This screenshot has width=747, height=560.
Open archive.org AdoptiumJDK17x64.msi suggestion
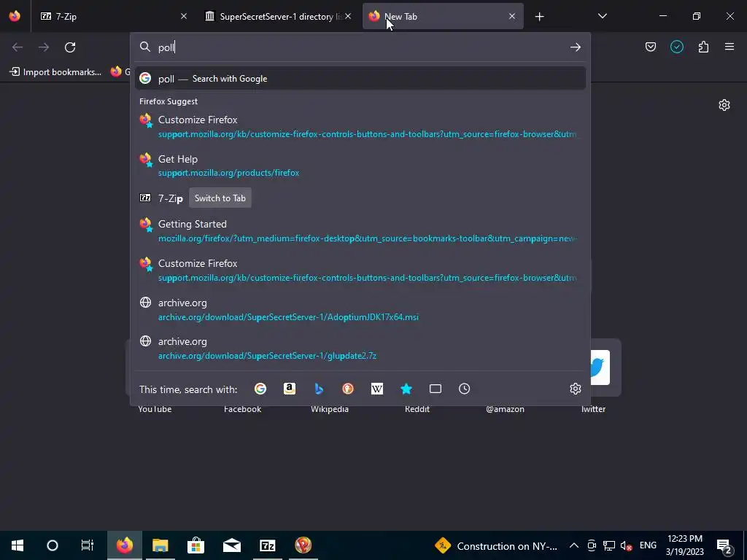pos(360,309)
